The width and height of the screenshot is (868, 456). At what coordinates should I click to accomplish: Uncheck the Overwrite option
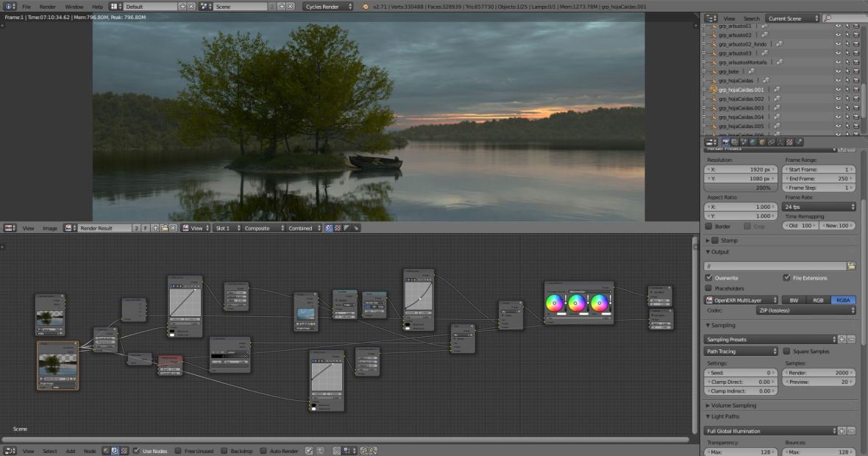click(x=709, y=278)
